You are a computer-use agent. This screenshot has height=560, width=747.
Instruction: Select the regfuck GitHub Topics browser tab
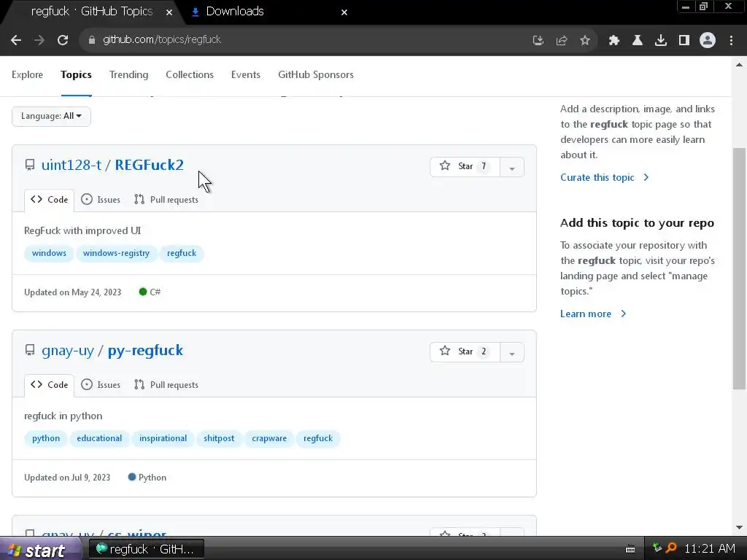[91, 12]
